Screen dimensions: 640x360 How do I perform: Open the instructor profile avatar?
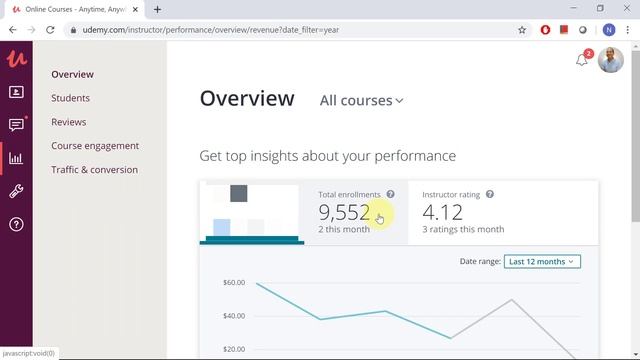point(611,60)
